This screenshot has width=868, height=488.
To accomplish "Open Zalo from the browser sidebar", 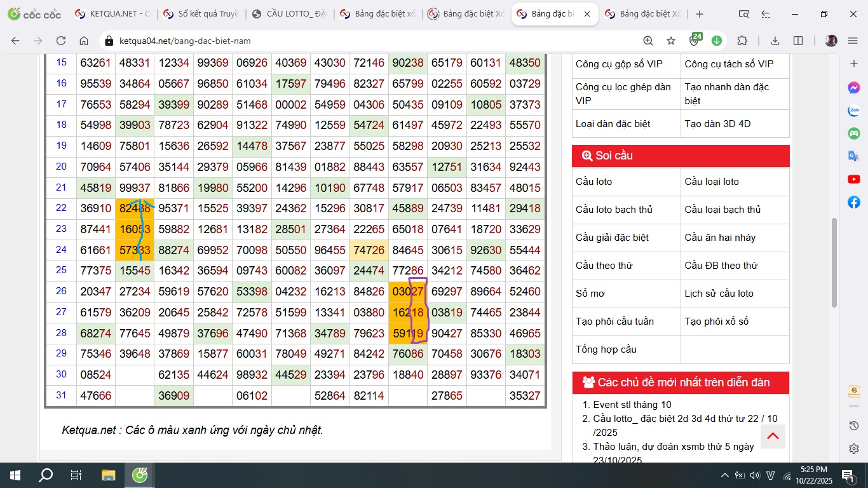I will click(854, 111).
